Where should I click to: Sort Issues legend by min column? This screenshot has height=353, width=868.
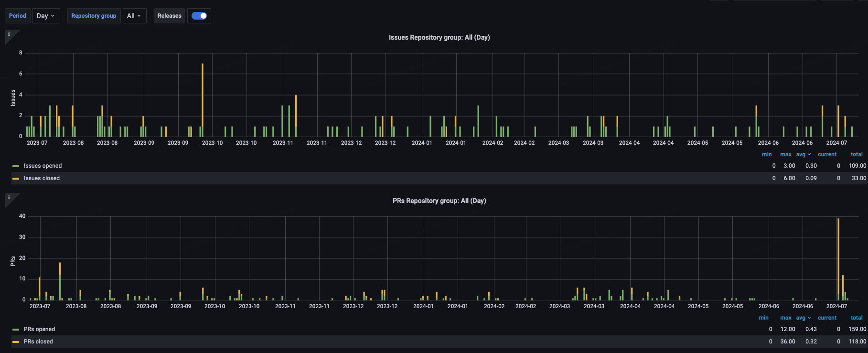[x=767, y=154]
